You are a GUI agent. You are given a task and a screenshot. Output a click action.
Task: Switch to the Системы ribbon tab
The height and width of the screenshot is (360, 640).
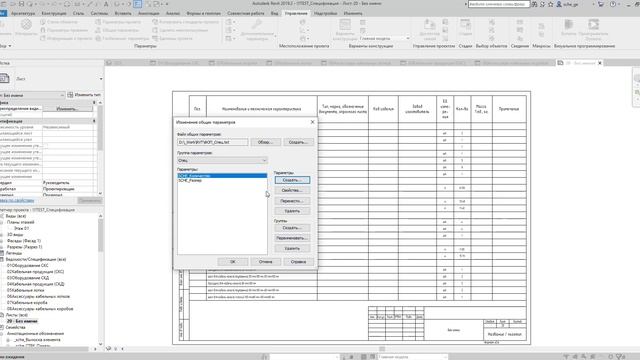tap(99, 13)
